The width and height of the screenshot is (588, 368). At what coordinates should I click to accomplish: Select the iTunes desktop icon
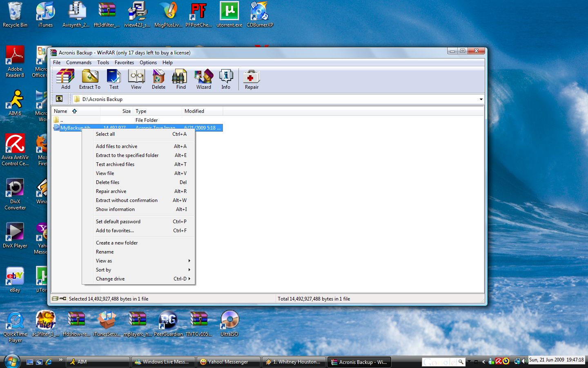[45, 15]
